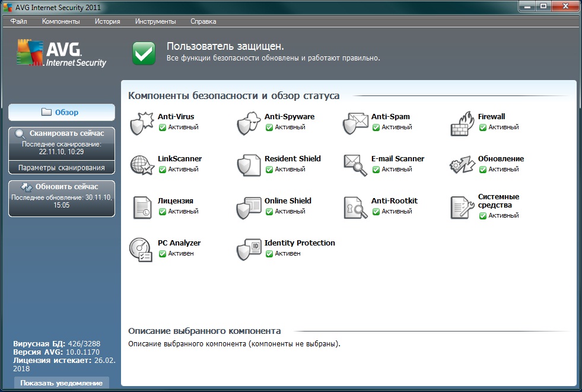
Task: Open the Лицензия document icon
Action: pyautogui.click(x=142, y=208)
